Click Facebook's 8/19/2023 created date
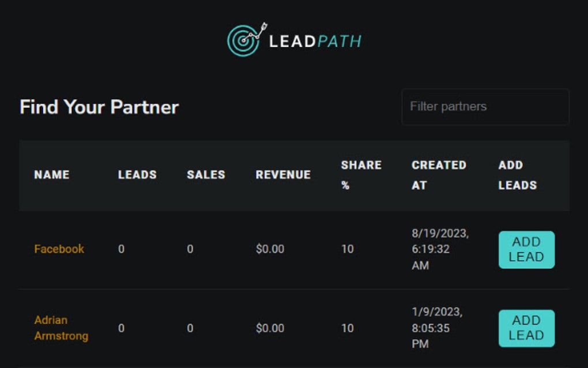588x368 pixels. (440, 249)
